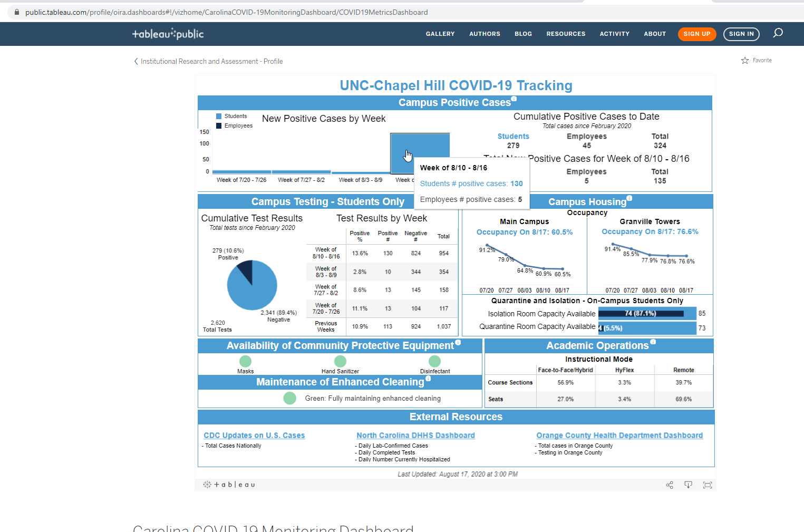This screenshot has height=532, width=804.
Task: Click the green Hand Sanitizer status circle
Action: point(340,361)
